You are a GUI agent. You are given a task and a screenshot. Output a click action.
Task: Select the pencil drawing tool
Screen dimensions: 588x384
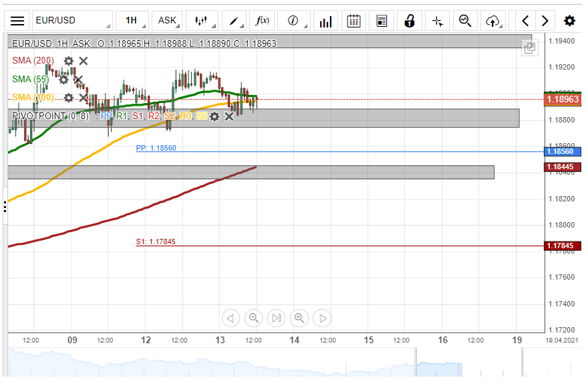coord(235,21)
